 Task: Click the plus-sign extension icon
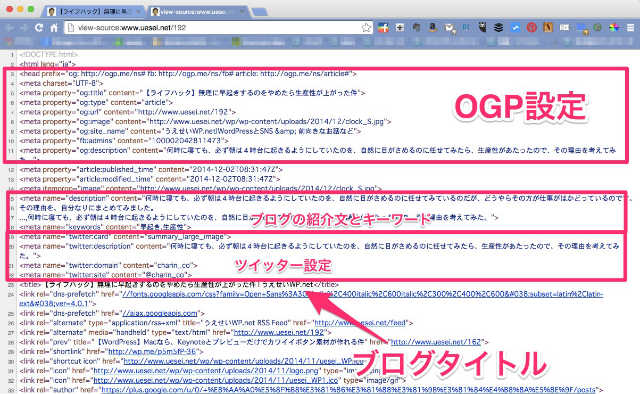pos(400,28)
